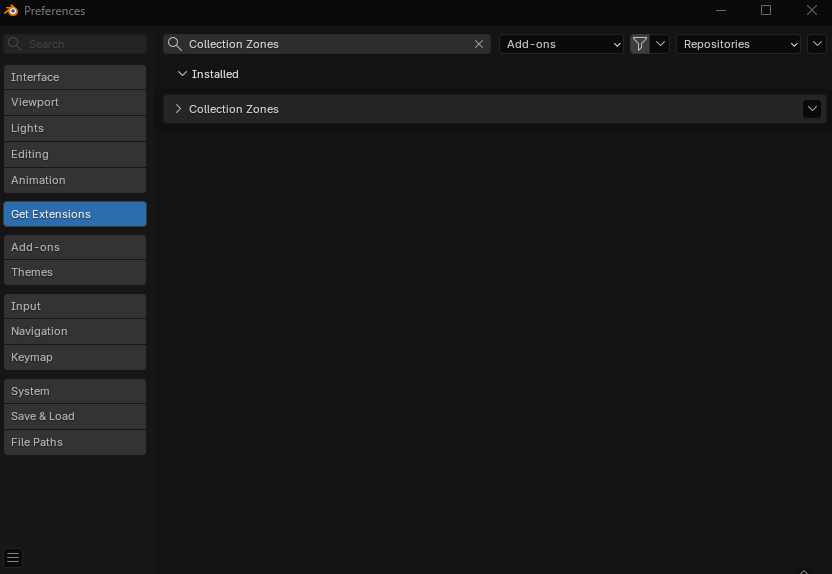The image size is (832, 574).
Task: Collapse the Installed section
Action: tap(182, 74)
